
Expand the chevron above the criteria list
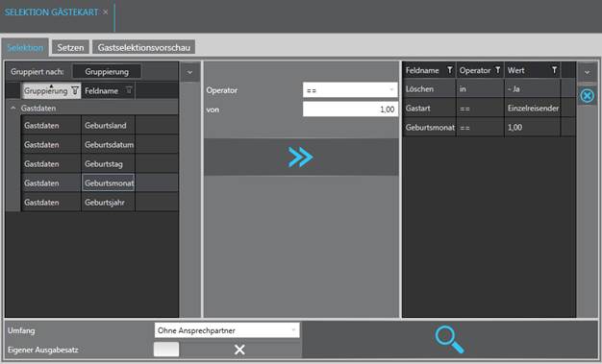click(587, 72)
